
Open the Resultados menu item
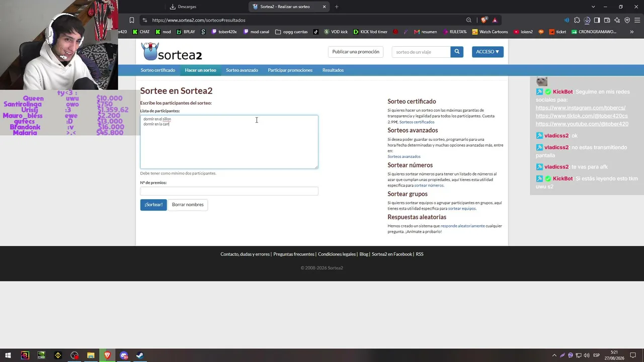click(333, 70)
